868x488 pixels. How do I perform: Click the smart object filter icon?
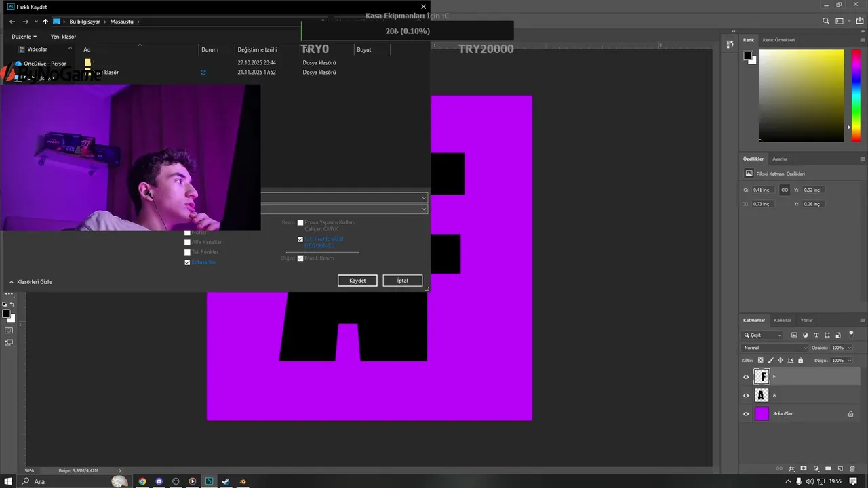pos(838,335)
